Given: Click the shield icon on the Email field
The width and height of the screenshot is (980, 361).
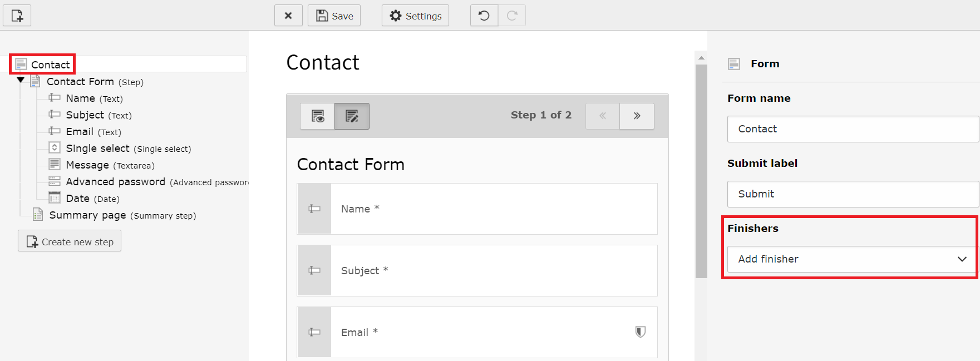Looking at the screenshot, I should [x=640, y=332].
